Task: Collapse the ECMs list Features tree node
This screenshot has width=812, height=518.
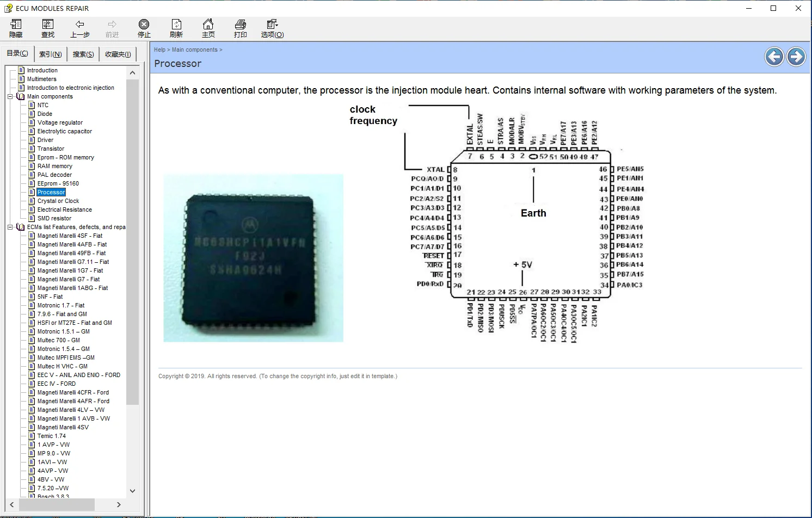Action: click(10, 227)
